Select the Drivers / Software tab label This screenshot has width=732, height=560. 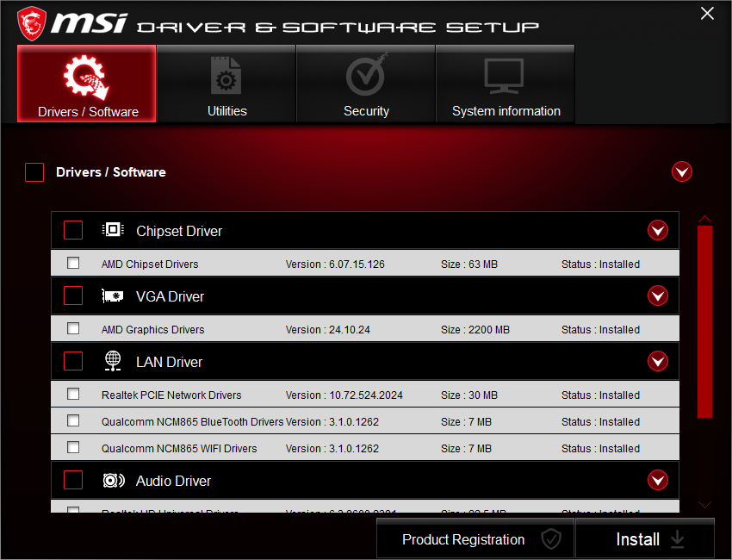click(x=88, y=112)
